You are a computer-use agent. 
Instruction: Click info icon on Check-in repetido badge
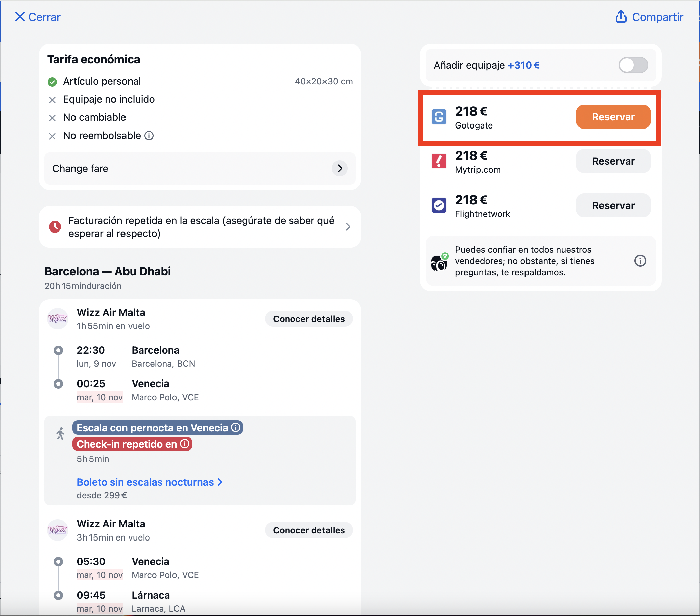pyautogui.click(x=185, y=444)
